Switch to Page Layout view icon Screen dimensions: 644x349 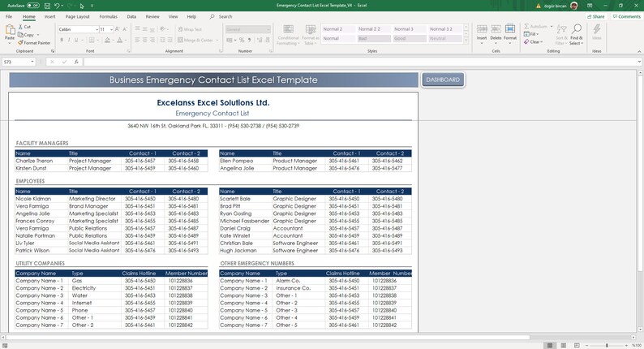[x=563, y=345]
